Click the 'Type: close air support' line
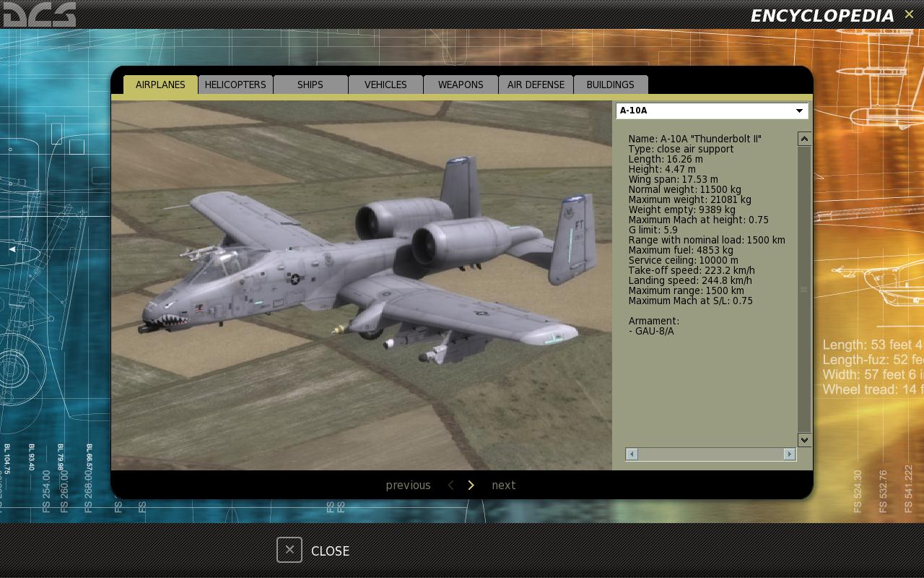 [x=681, y=149]
